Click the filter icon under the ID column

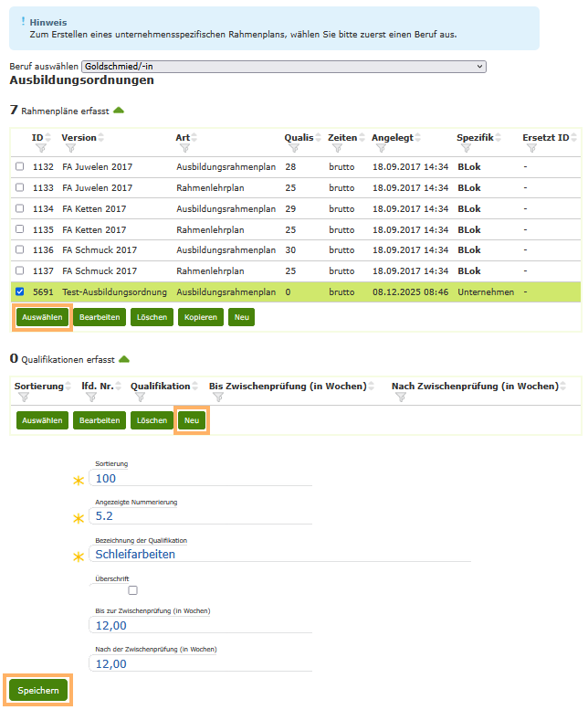tap(37, 148)
